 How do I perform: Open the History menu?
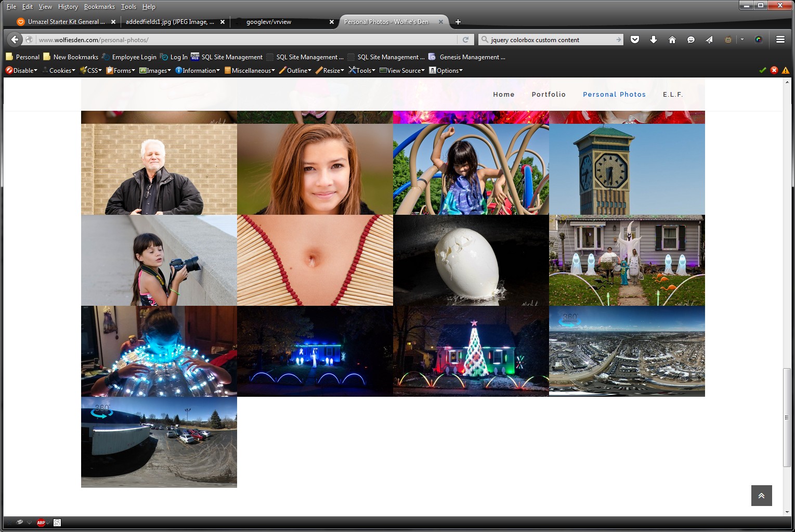[68, 7]
